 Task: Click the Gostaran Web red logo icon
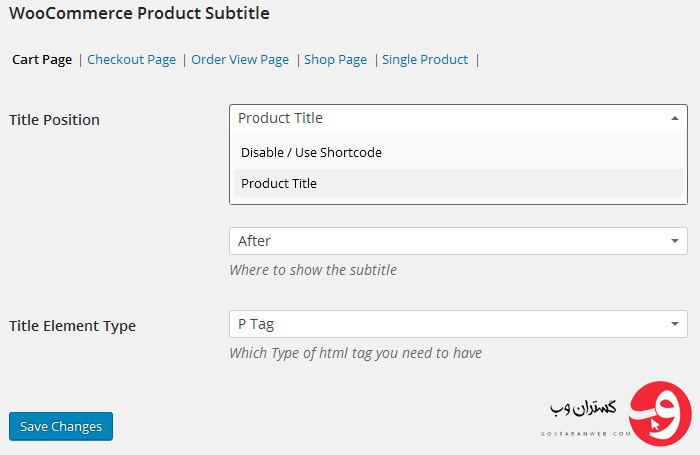point(660,413)
